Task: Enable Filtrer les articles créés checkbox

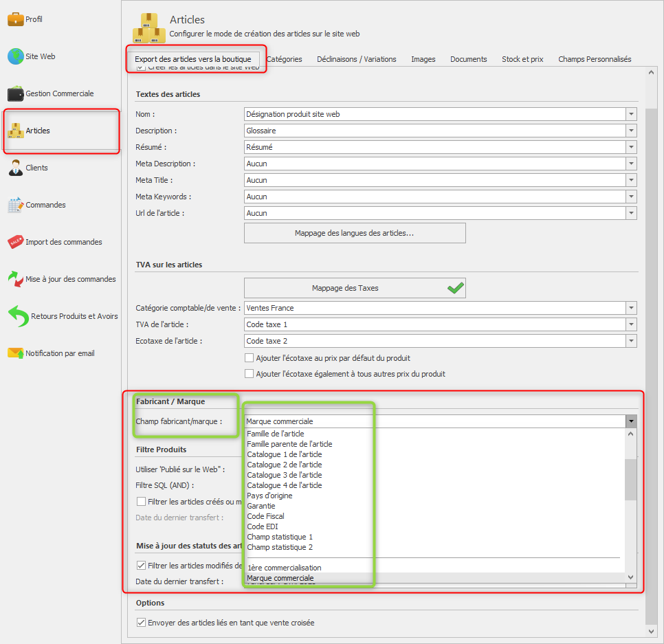Action: [141, 502]
